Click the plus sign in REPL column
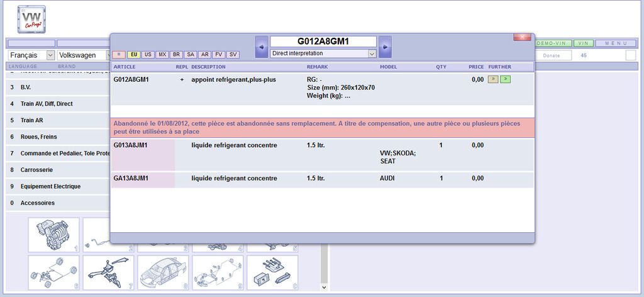644x297 pixels. click(x=182, y=80)
